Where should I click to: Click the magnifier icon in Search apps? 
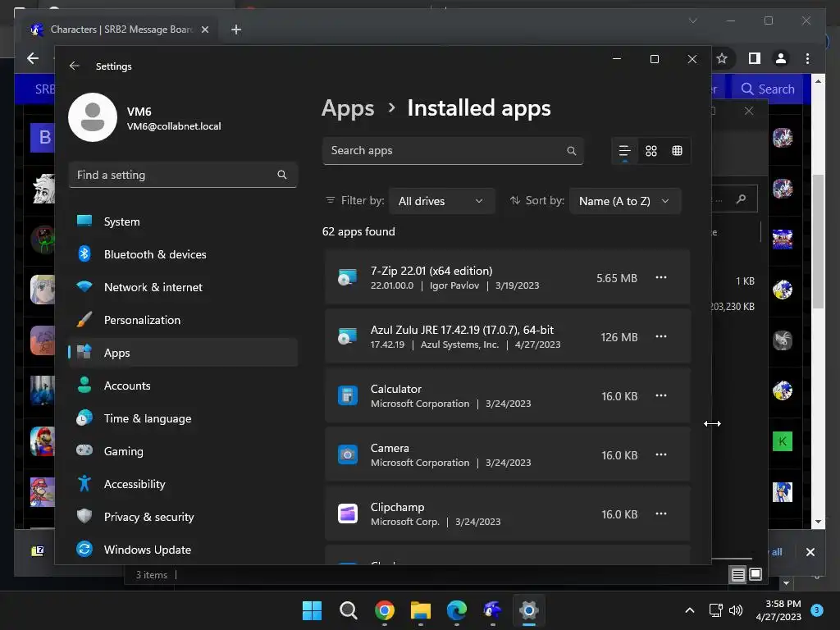(572, 151)
